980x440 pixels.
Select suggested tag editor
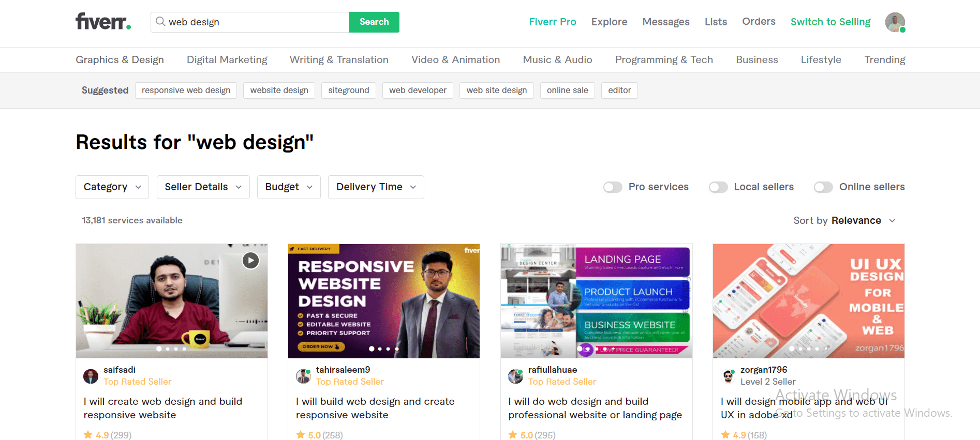(x=619, y=90)
